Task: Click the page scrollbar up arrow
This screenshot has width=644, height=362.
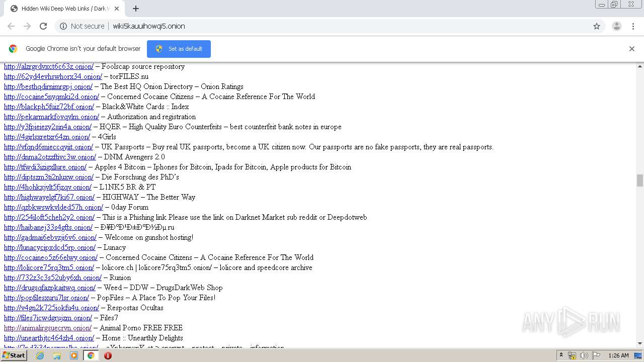Action: pos(640,66)
